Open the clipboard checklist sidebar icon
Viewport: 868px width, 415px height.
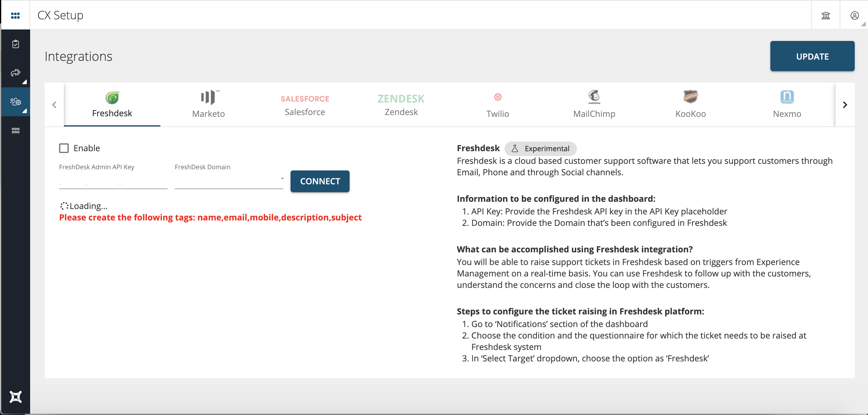pyautogui.click(x=15, y=44)
